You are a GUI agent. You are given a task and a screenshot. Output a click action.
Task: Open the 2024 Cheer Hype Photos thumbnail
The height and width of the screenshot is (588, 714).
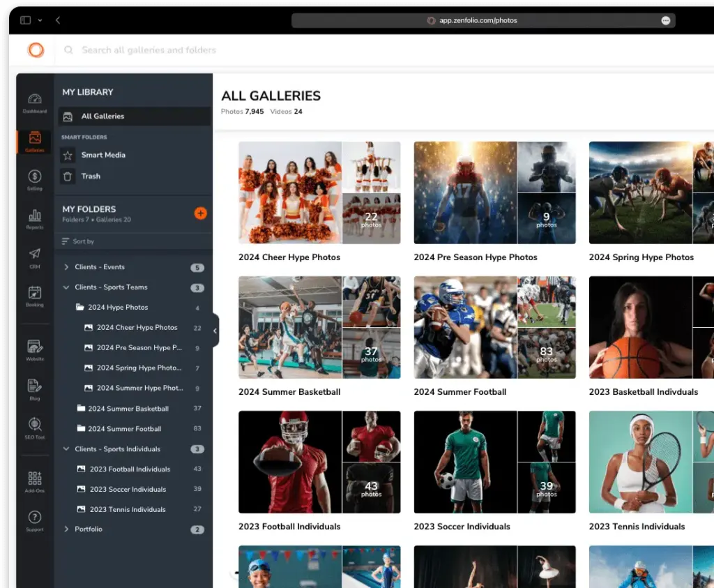319,193
